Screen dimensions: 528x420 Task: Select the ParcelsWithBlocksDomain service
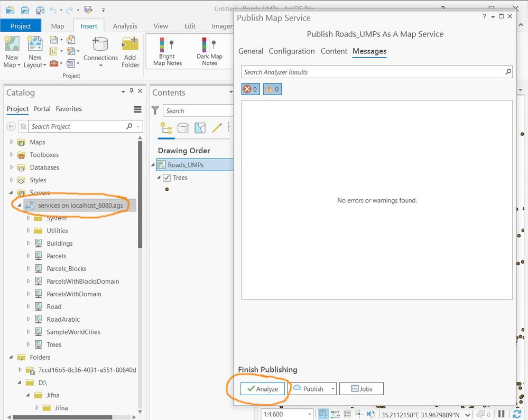tap(82, 282)
